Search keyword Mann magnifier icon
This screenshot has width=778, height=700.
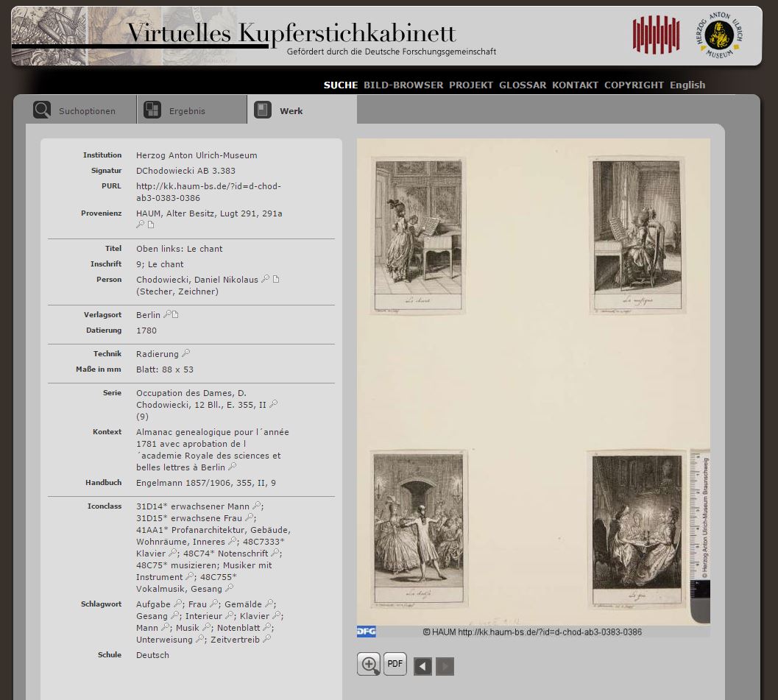coord(165,628)
